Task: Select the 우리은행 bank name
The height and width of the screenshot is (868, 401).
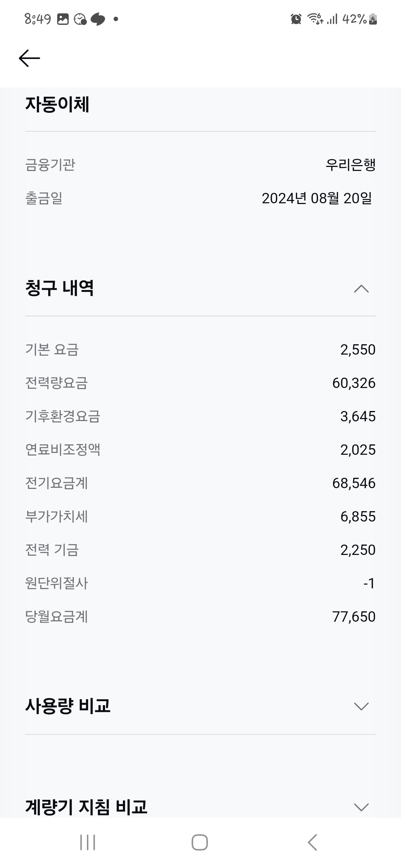Action: pyautogui.click(x=351, y=165)
